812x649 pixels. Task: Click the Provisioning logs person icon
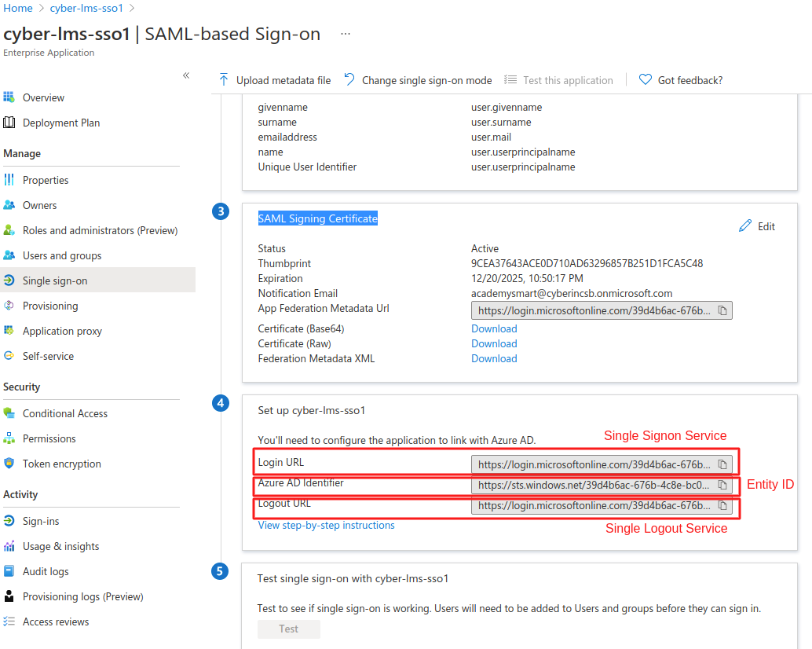pyautogui.click(x=9, y=596)
